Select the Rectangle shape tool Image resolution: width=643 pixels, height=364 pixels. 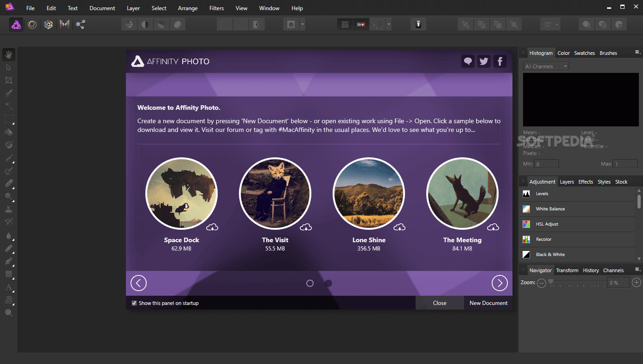[x=9, y=274]
